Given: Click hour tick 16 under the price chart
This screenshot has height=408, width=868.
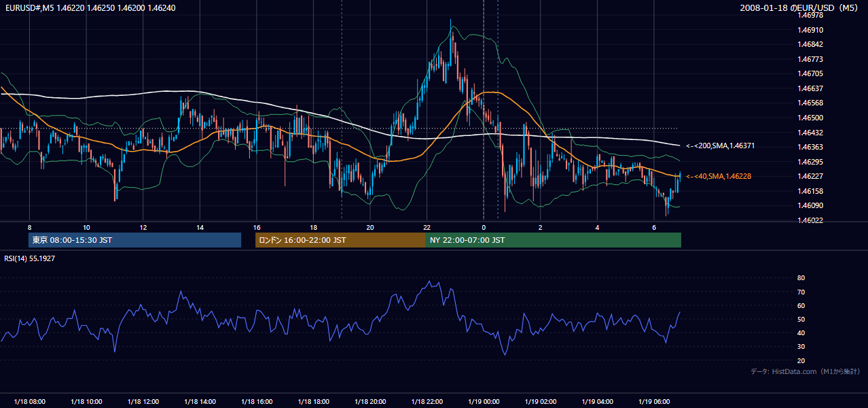Looking at the screenshot, I should (256, 227).
